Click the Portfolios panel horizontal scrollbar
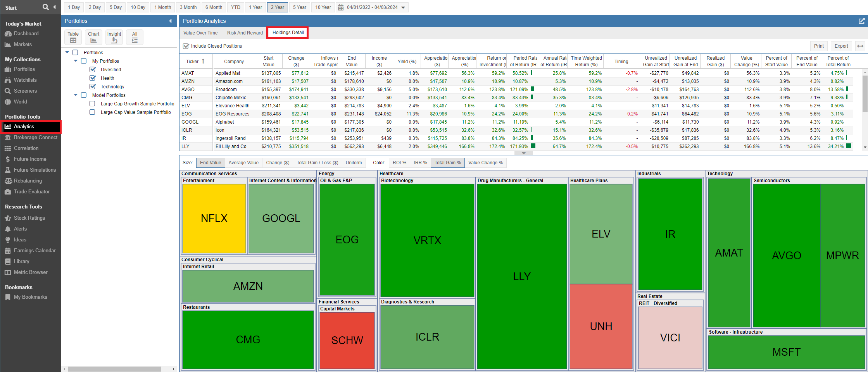The image size is (868, 372). tap(114, 369)
